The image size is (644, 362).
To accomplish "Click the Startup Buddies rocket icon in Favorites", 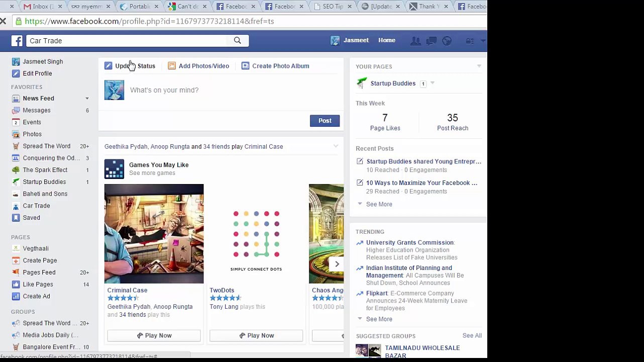I will 16,182.
